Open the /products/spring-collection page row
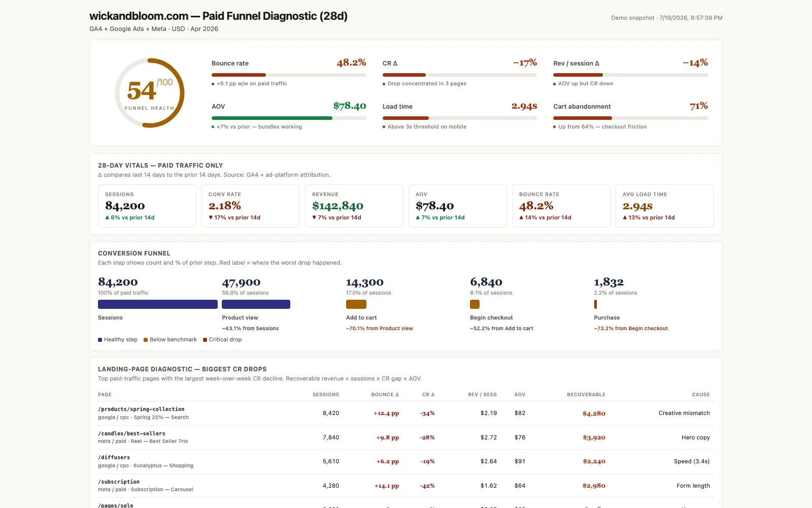The height and width of the screenshot is (508, 812). coord(406,413)
